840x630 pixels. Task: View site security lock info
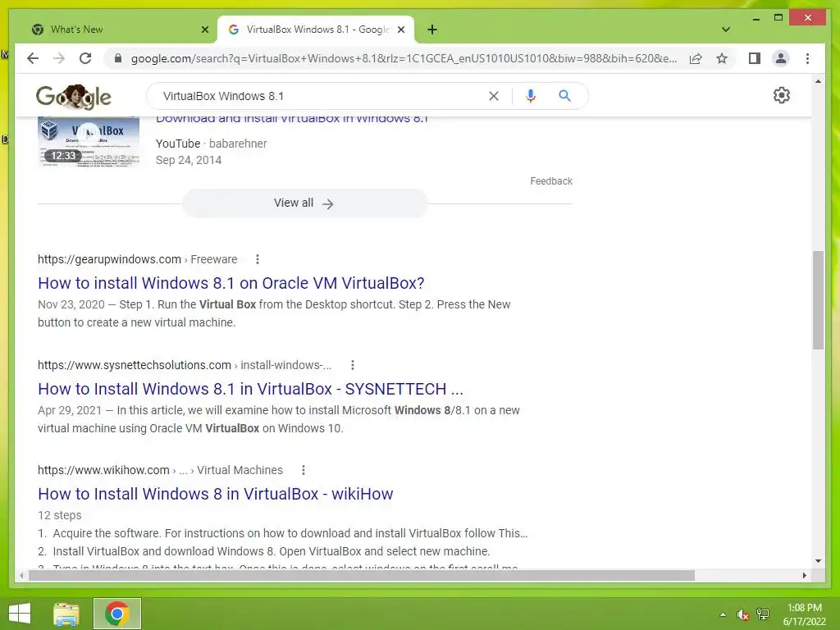118,58
